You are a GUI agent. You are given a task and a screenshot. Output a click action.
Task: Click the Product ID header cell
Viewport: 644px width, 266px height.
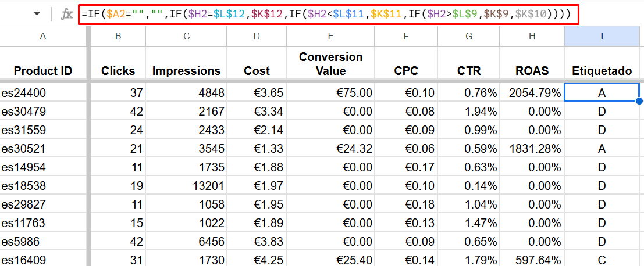tap(42, 63)
